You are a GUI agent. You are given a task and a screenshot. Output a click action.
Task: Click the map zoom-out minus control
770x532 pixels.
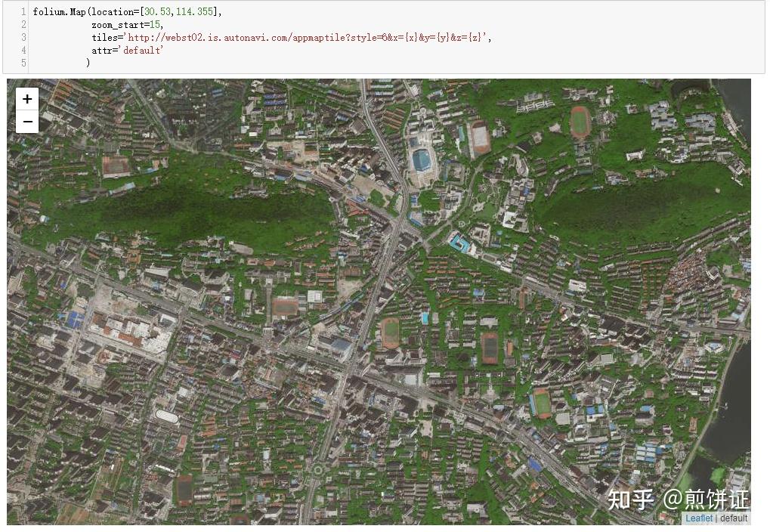tap(26, 121)
